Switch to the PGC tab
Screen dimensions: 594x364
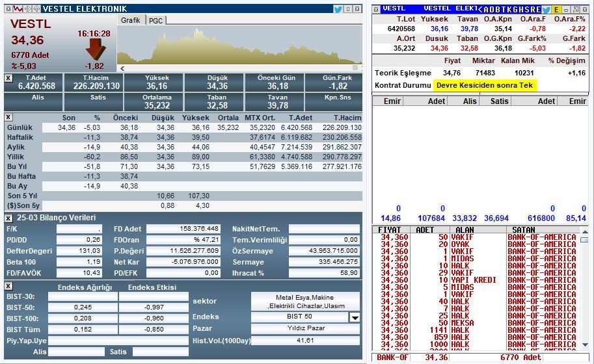[x=155, y=20]
